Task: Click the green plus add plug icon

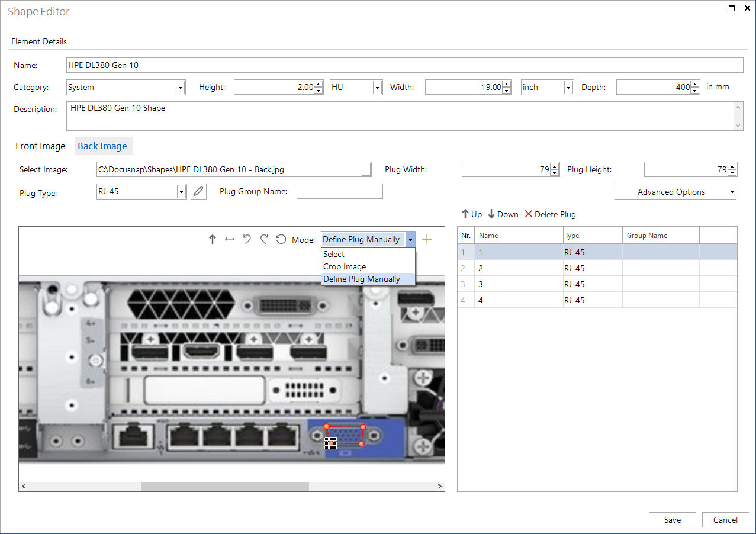Action: point(427,240)
